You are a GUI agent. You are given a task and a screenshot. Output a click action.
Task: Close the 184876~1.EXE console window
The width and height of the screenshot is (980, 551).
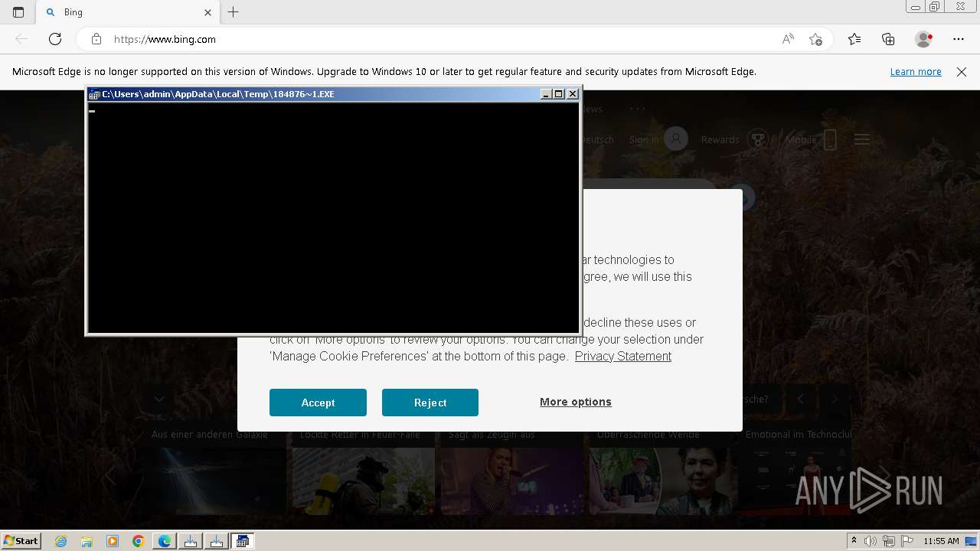click(572, 94)
